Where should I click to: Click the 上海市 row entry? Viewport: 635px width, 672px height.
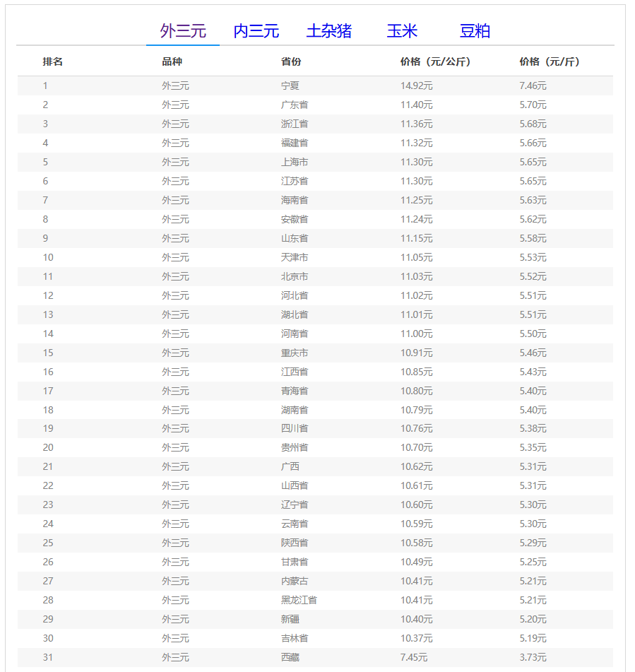pyautogui.click(x=295, y=163)
